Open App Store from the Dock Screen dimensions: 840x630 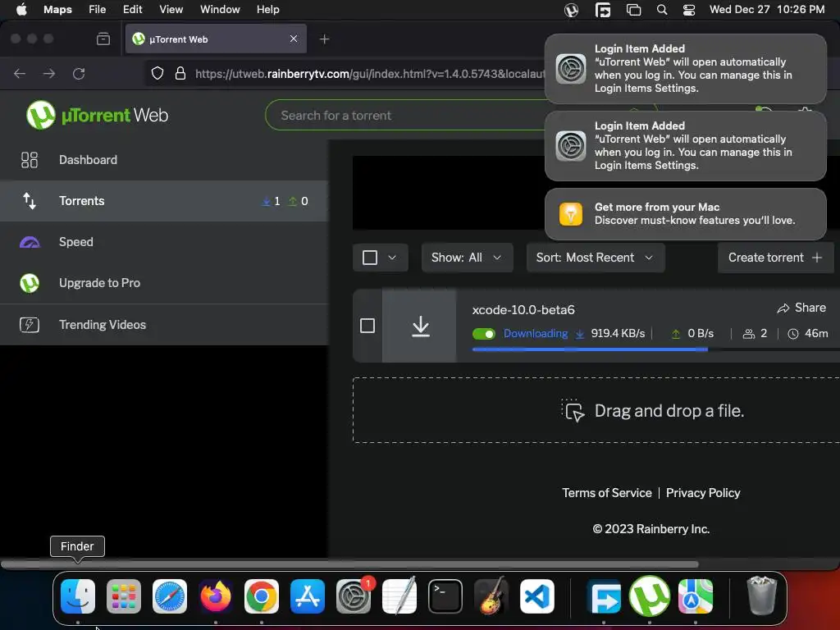(x=308, y=596)
